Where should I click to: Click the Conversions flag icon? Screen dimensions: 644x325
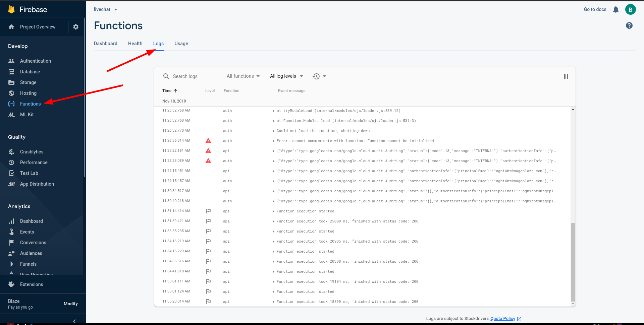11,243
